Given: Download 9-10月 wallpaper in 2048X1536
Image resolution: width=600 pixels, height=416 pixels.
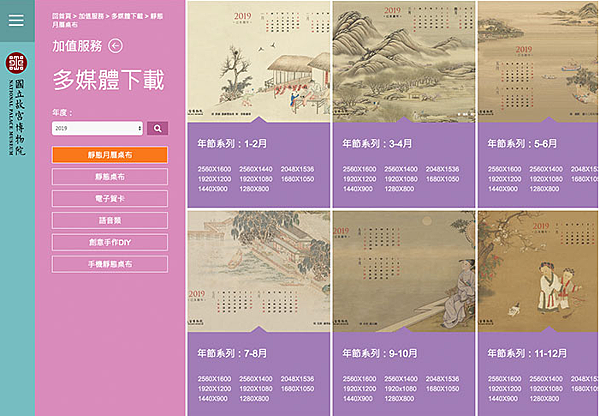Looking at the screenshot, I should (x=442, y=379).
